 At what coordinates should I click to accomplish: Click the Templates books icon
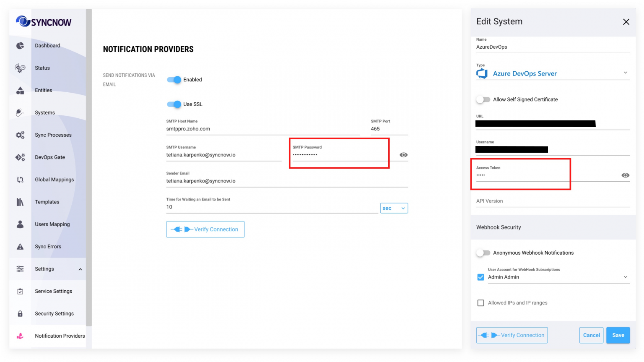pos(20,202)
